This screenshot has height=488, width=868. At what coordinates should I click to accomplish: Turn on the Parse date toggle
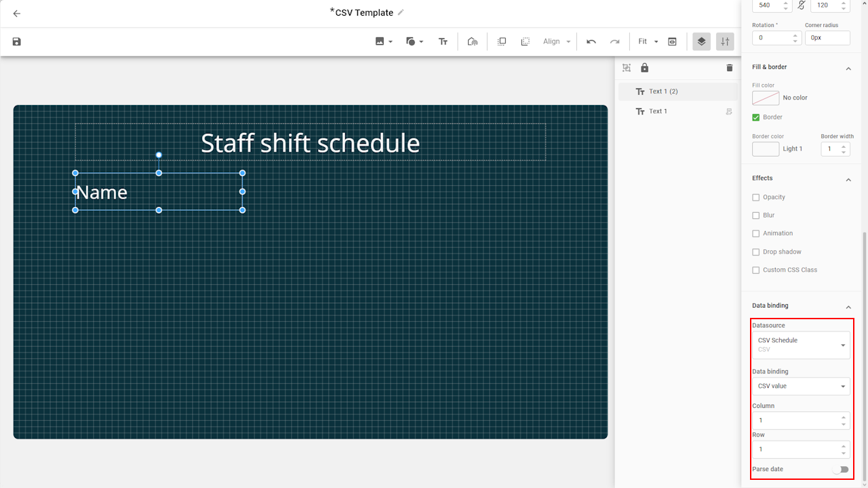[841, 469]
